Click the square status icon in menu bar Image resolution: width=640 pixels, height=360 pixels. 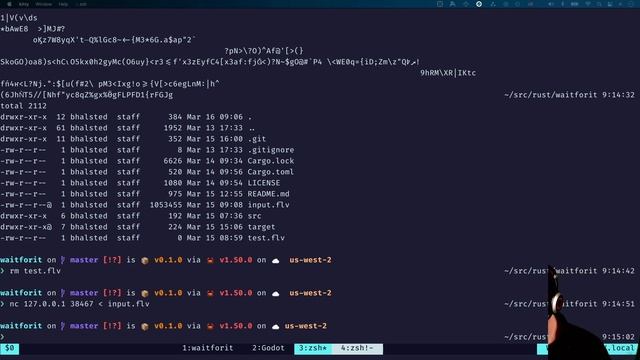tap(440, 4)
